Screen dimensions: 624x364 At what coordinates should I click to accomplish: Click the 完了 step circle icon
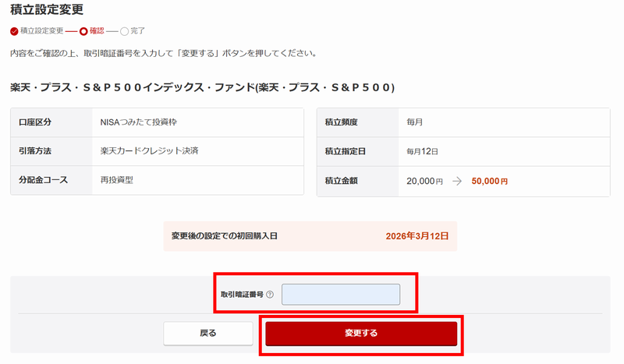125,31
